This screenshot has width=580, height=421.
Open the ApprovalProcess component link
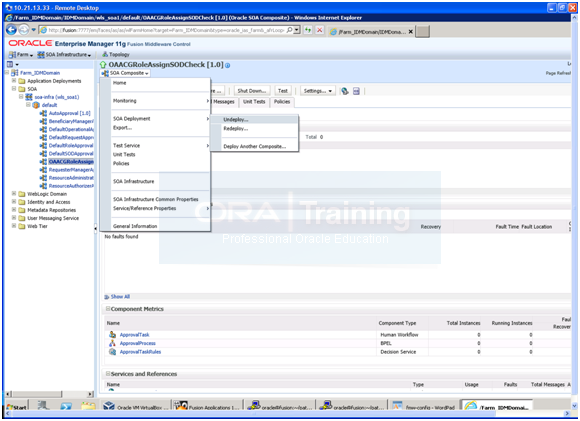click(x=138, y=343)
